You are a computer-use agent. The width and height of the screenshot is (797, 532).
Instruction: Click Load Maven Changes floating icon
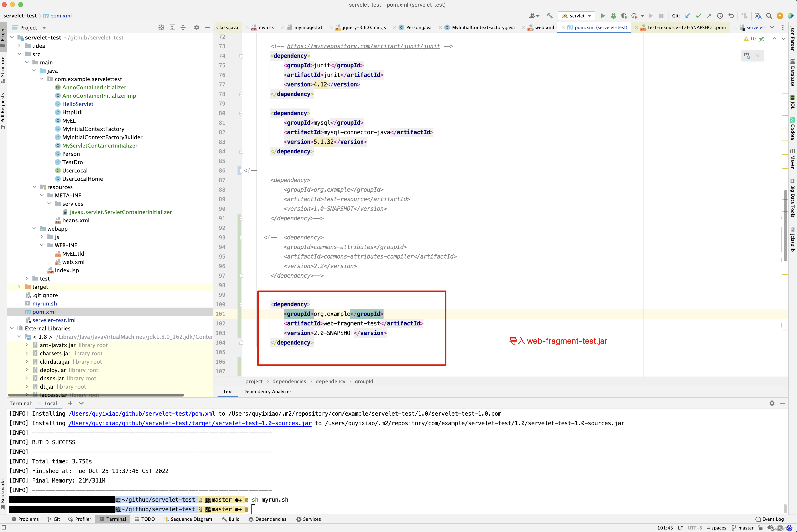pos(747,56)
